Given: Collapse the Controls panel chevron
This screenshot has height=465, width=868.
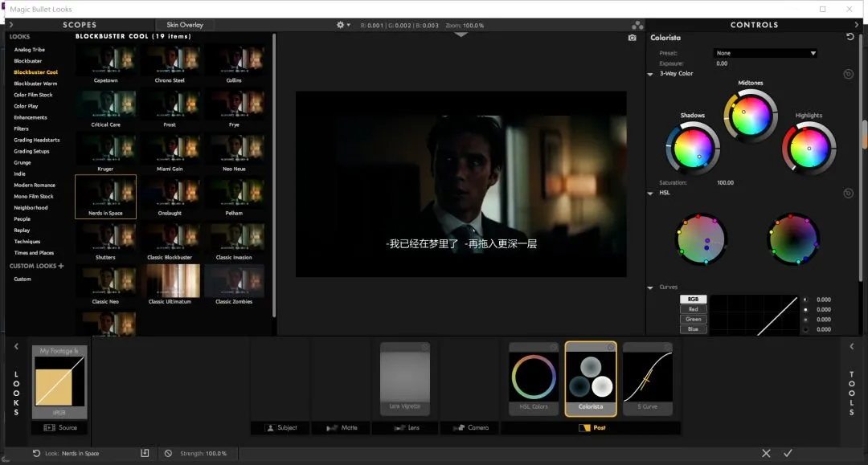Looking at the screenshot, I should (857, 25).
